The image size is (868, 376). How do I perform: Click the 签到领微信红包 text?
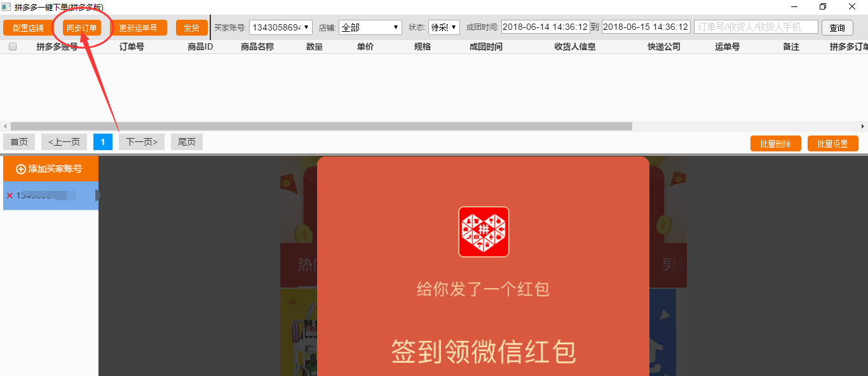(484, 352)
